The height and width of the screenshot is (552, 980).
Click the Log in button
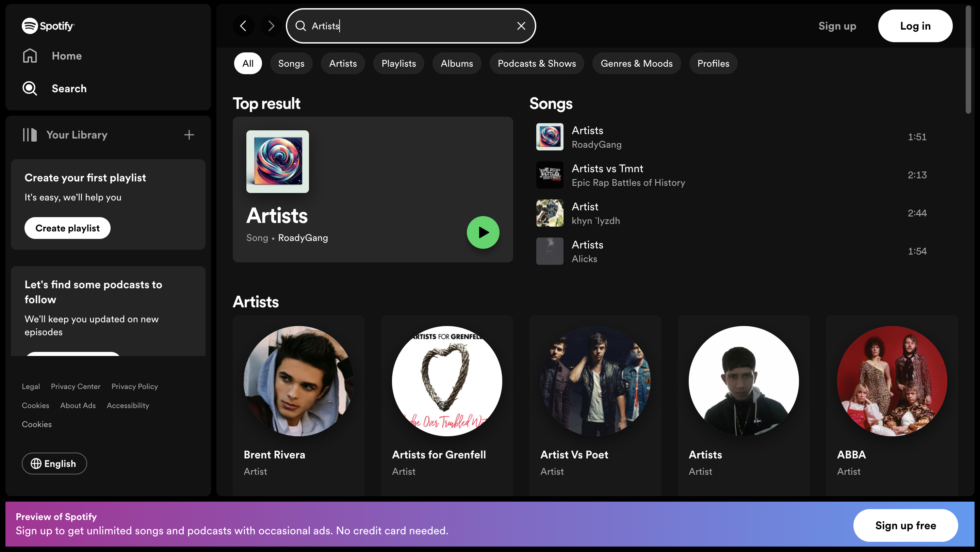[915, 26]
